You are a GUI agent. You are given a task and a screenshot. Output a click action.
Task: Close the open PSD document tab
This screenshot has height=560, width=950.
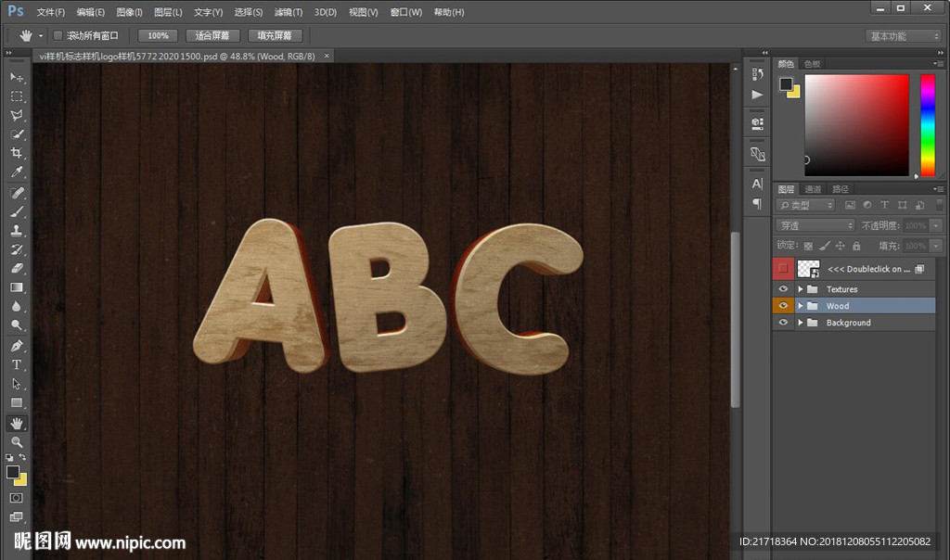point(327,56)
